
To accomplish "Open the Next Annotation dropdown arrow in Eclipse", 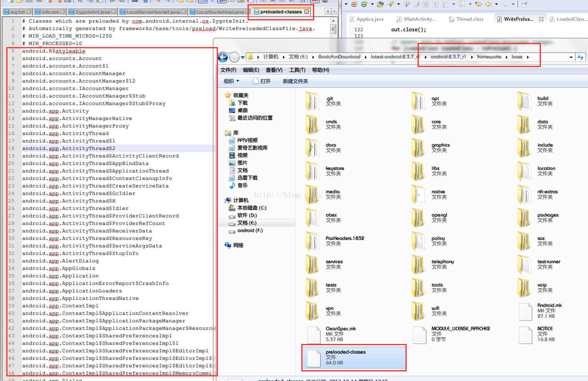I will pos(453,4).
